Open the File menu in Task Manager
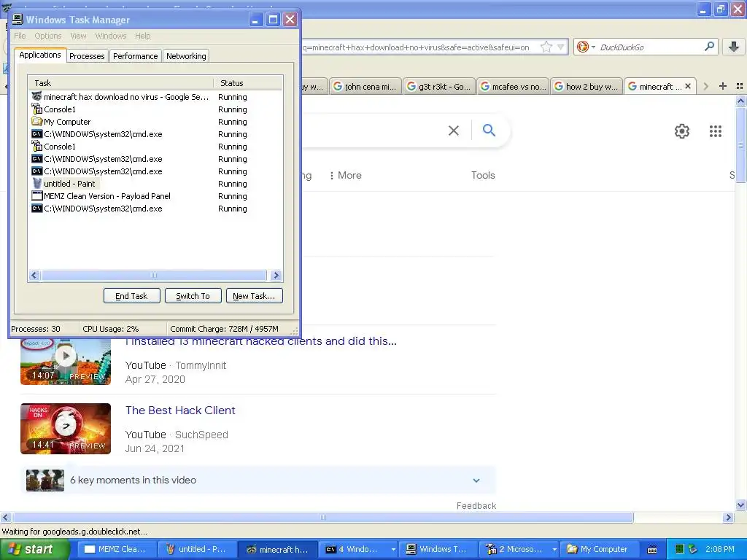The height and width of the screenshot is (560, 747). click(20, 36)
